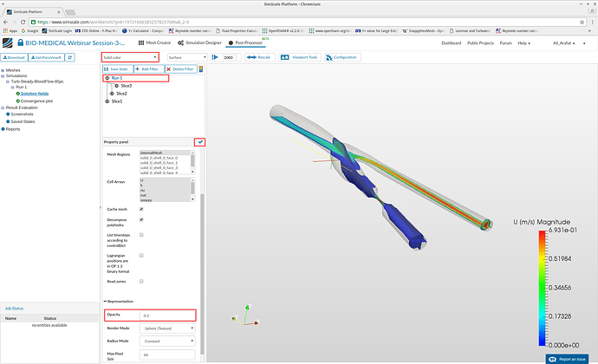This screenshot has height=364, width=598.
Task: Open the Ali_Arafat user menu
Action: 564,43
